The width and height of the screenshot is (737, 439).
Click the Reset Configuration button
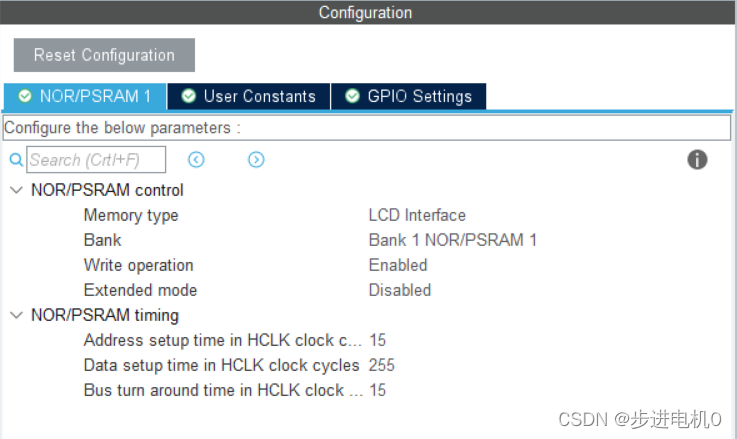[x=104, y=55]
